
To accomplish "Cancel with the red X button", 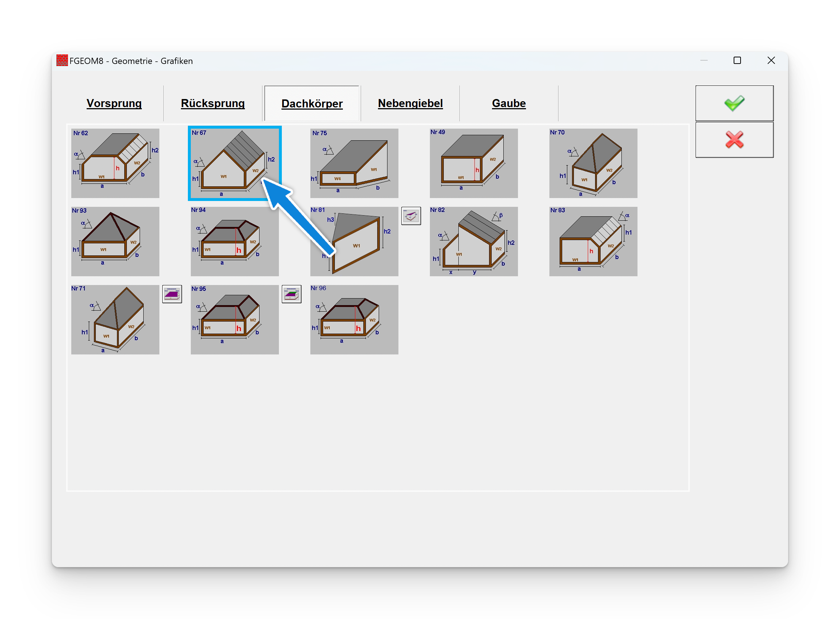I will (x=734, y=140).
